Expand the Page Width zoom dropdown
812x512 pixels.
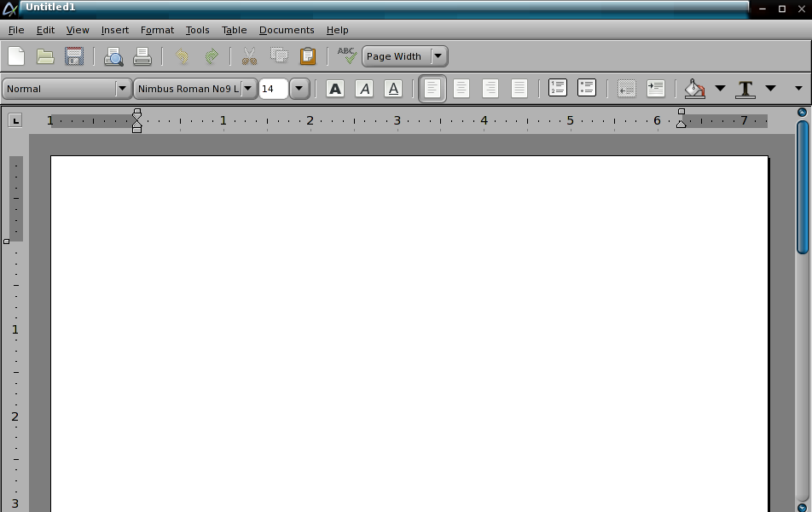(x=438, y=56)
